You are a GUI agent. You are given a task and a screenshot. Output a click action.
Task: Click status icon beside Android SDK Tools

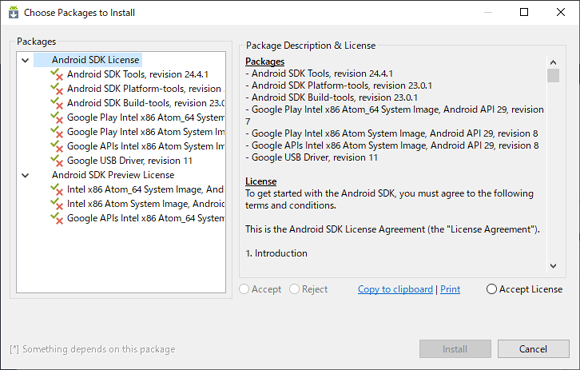[57, 74]
